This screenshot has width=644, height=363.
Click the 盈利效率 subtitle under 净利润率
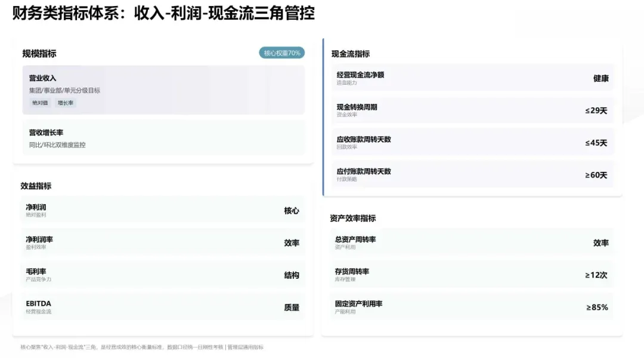click(36, 247)
